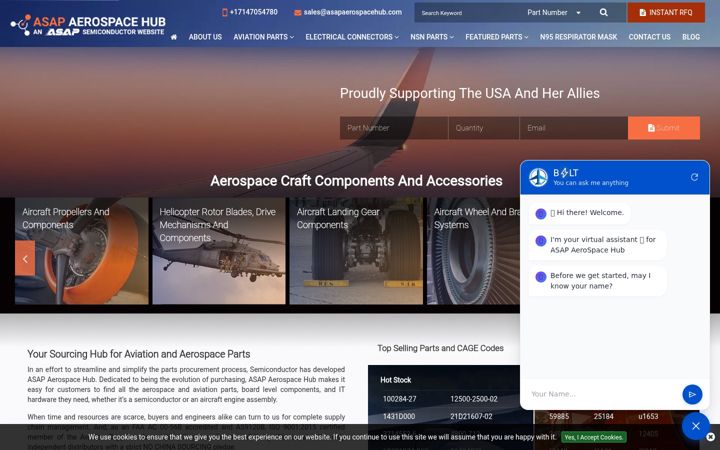This screenshot has height=450, width=720.
Task: Click hot stock part 21D21607-02
Action: pyautogui.click(x=471, y=416)
